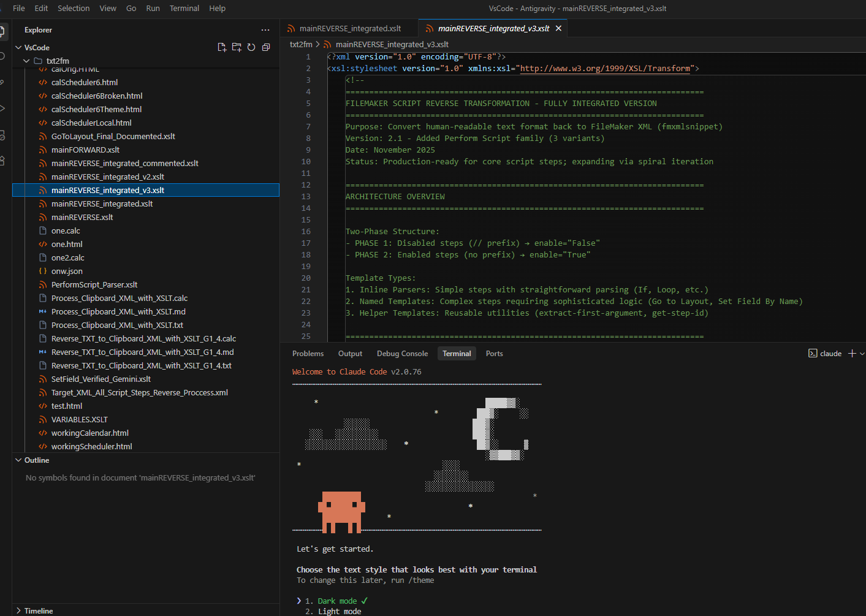Refresh the Explorer file tree

251,47
